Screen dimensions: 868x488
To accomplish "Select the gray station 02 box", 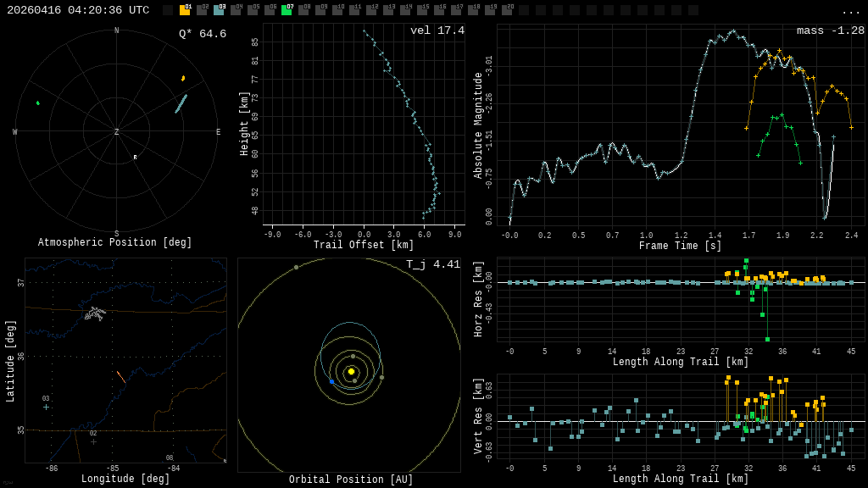I will coord(202,10).
